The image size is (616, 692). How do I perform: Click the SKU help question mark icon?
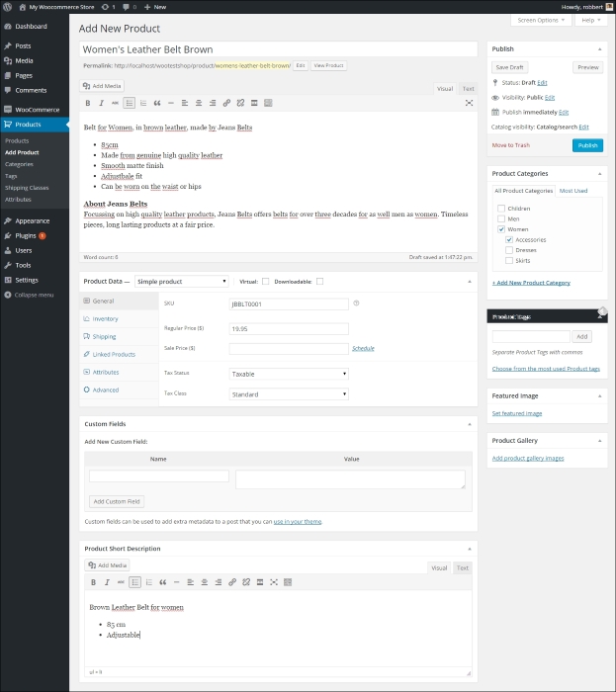pos(356,303)
